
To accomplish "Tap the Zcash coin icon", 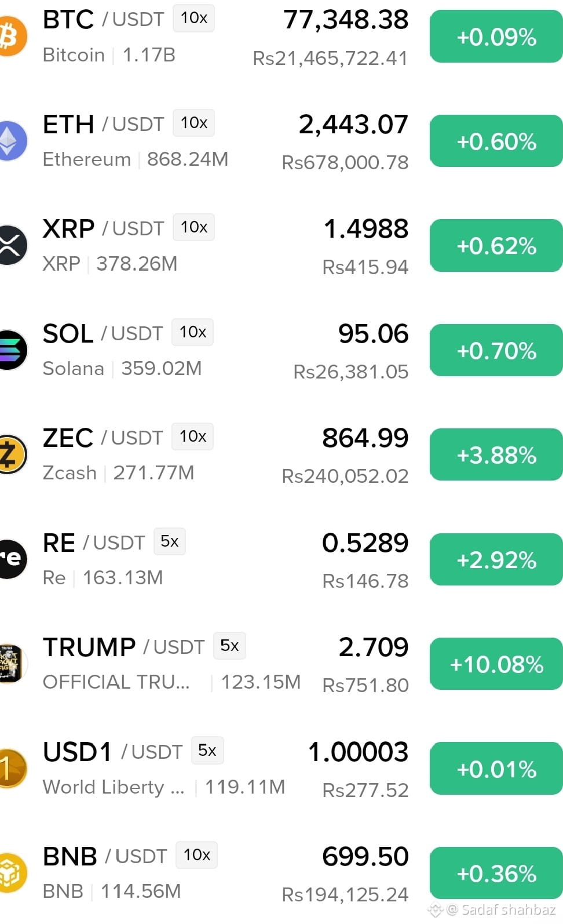I will [x=13, y=454].
